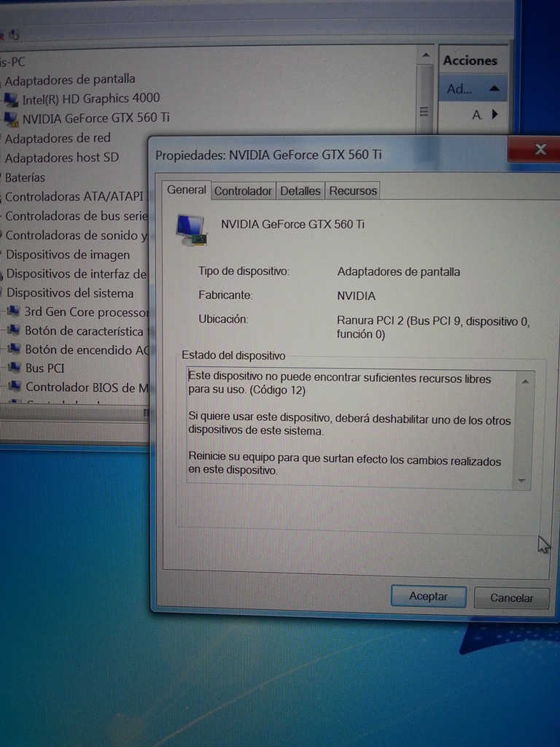Select the Bus PCI entry
The image size is (560, 747).
[44, 368]
